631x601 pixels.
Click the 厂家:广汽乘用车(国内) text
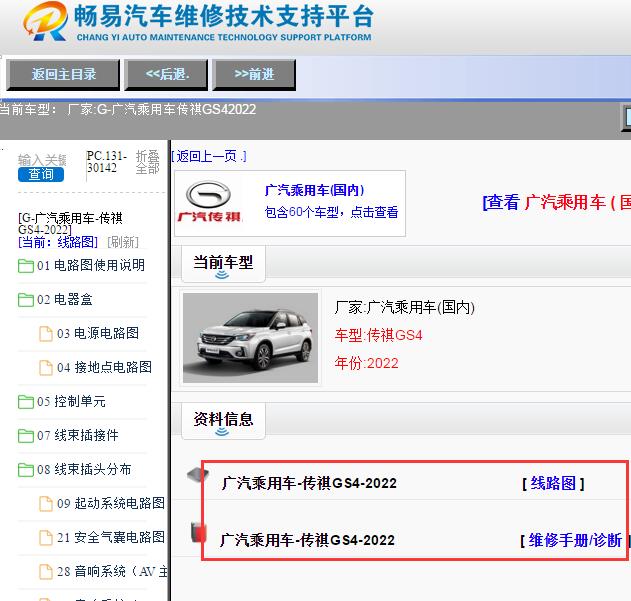click(x=405, y=308)
